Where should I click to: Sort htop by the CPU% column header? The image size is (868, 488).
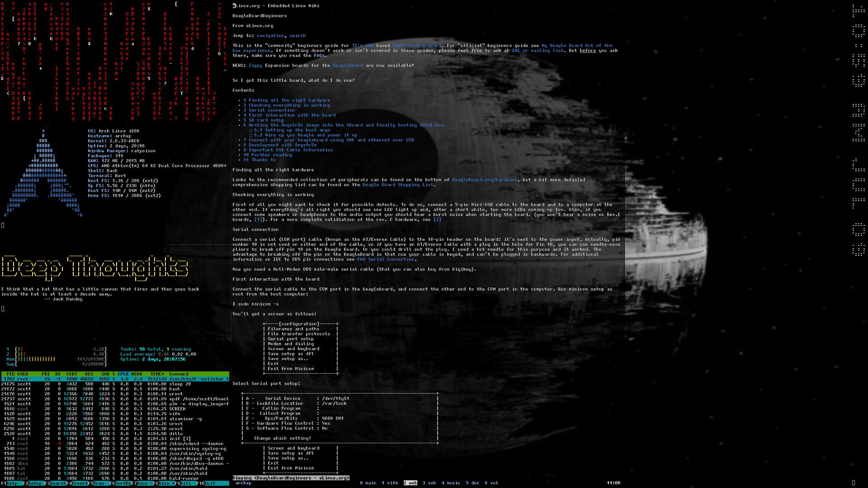point(123,374)
